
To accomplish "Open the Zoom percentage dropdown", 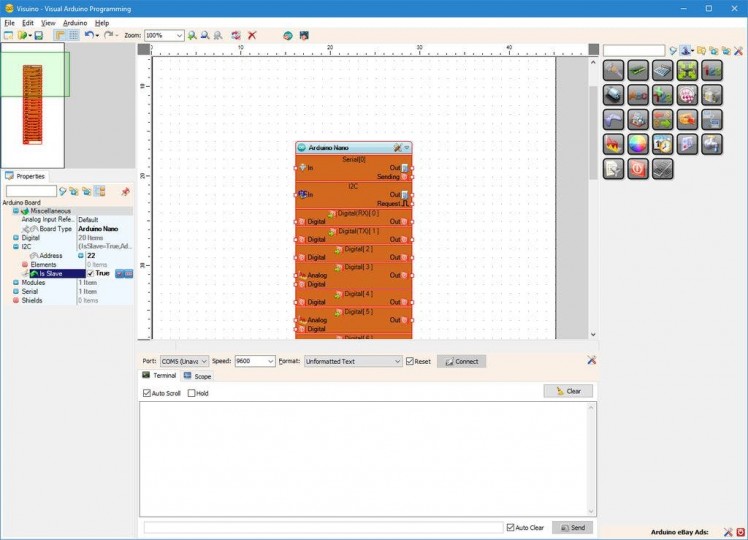I will click(x=179, y=35).
